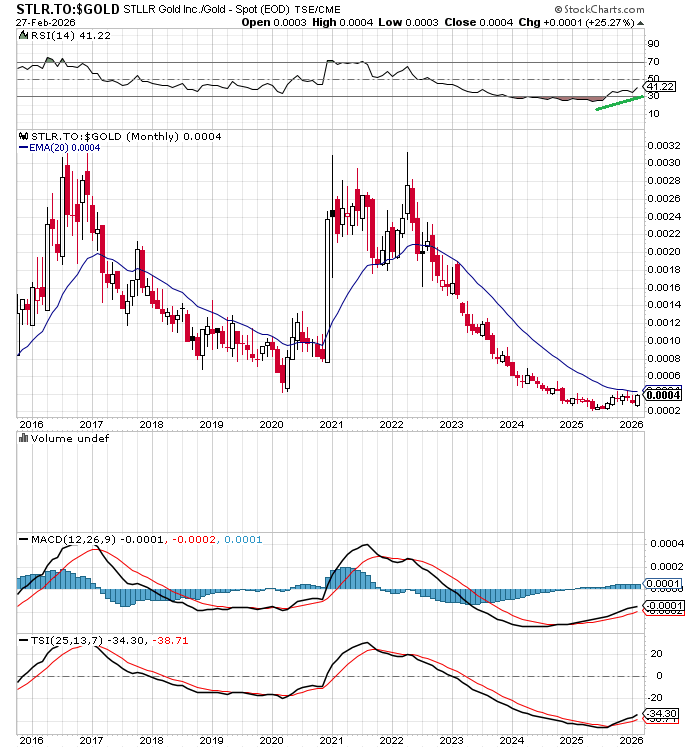Click the MACD(12,26,9) legend text

click(x=73, y=540)
